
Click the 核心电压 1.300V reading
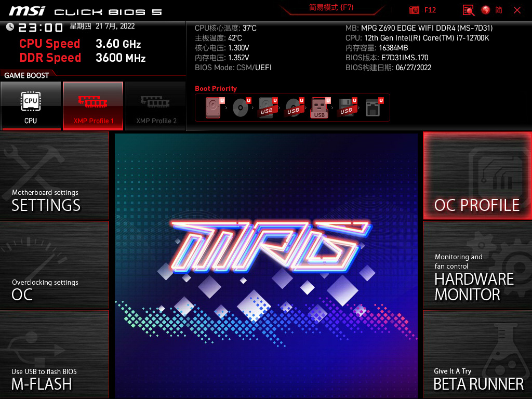coord(222,48)
